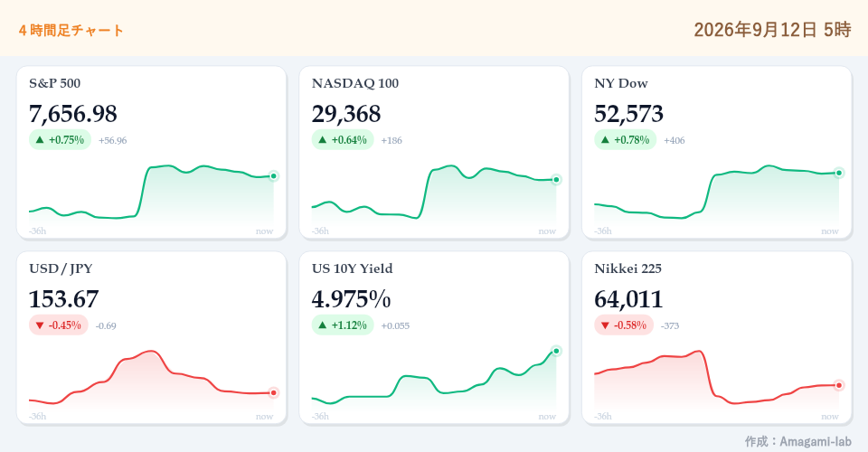Click the now label in Nikkei 225 card
This screenshot has height=452, width=868.
pyautogui.click(x=830, y=417)
